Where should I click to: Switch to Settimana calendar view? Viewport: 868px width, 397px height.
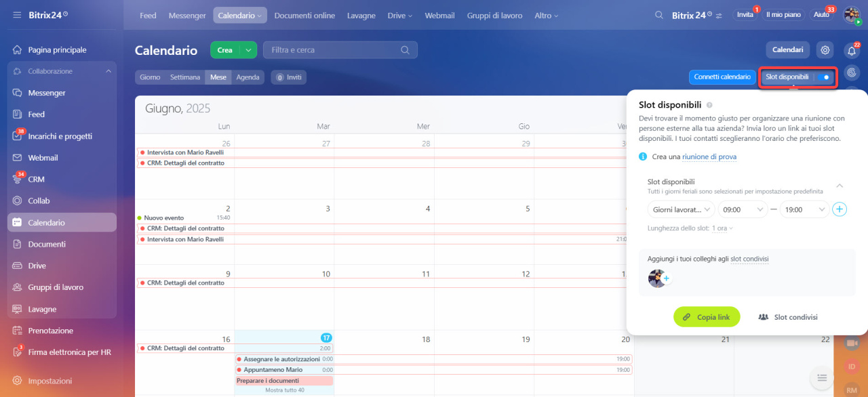pyautogui.click(x=185, y=77)
